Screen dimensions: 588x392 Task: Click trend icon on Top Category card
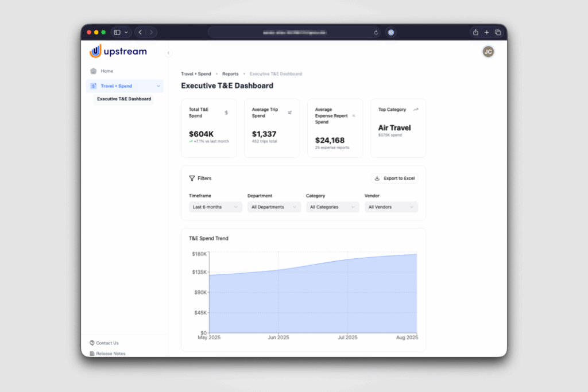[x=416, y=110]
